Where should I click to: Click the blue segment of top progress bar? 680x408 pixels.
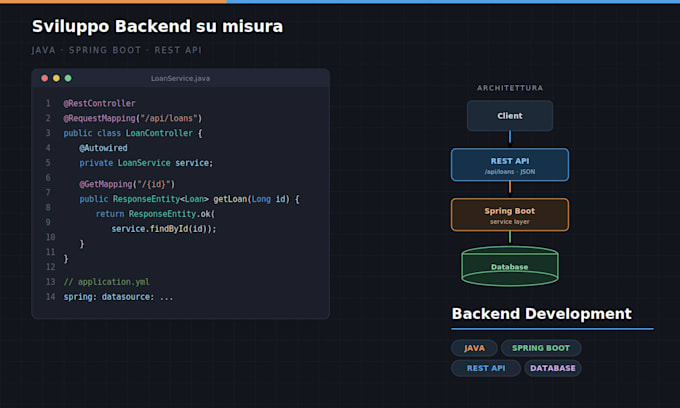[453, 2]
